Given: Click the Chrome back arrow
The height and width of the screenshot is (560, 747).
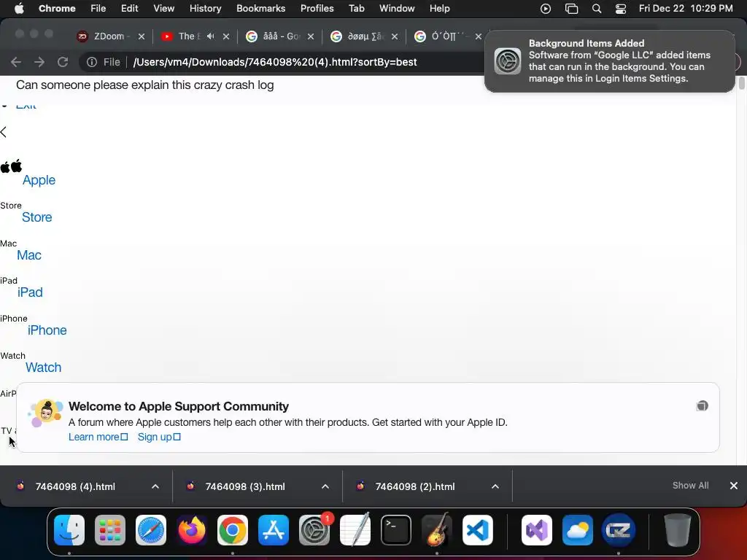Looking at the screenshot, I should coord(16,62).
